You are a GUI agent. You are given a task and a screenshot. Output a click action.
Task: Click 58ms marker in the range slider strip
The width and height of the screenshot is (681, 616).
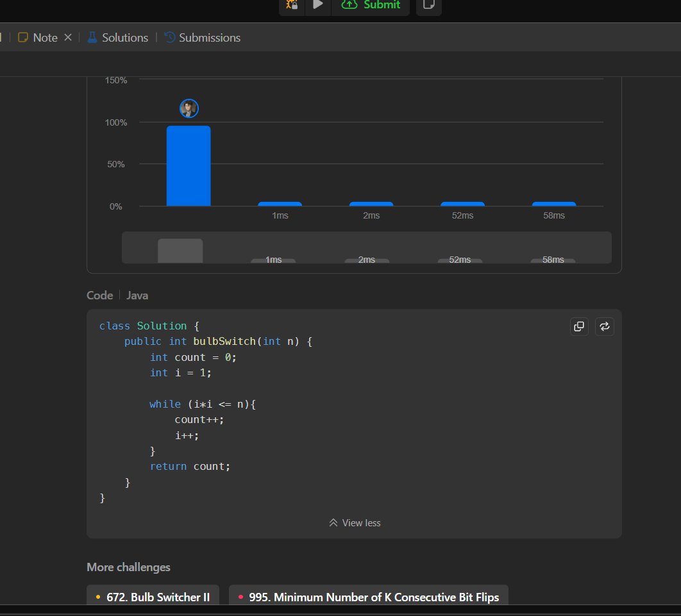[553, 260]
